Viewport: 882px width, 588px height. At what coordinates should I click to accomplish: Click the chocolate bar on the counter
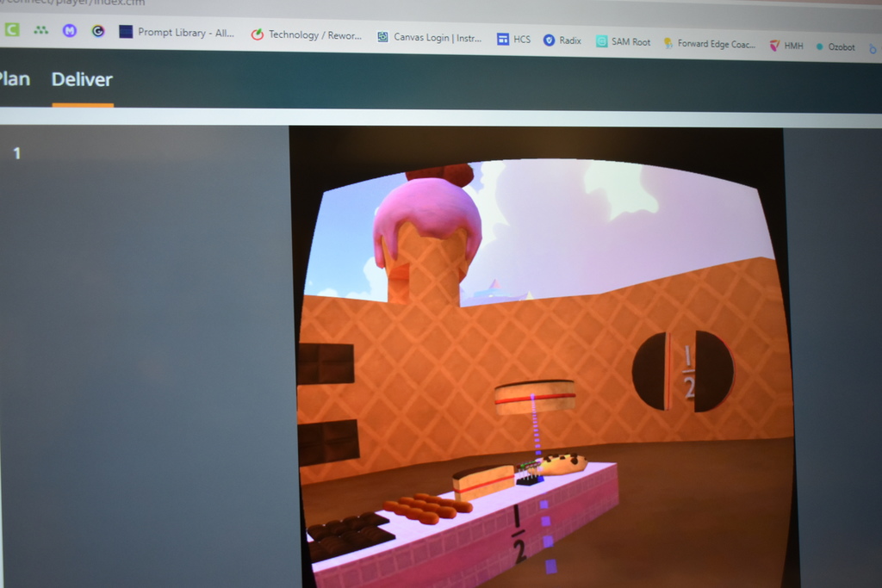(x=350, y=532)
